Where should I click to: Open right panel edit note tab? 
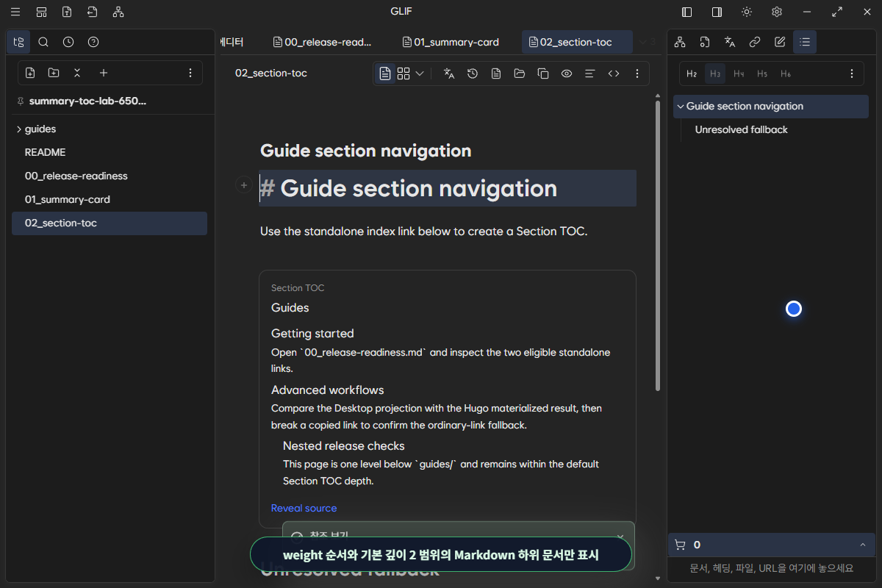point(780,42)
